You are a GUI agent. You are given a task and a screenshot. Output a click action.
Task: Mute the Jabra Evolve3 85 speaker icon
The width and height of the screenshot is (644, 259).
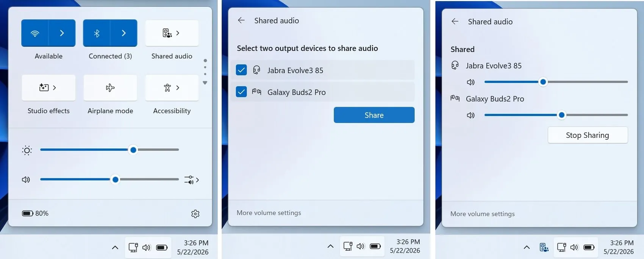point(470,82)
